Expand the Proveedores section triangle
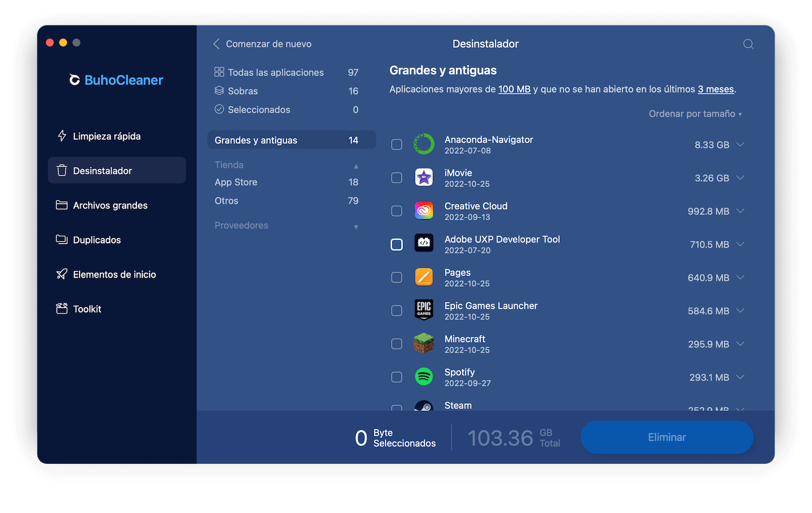The height and width of the screenshot is (513, 812). pos(356,227)
